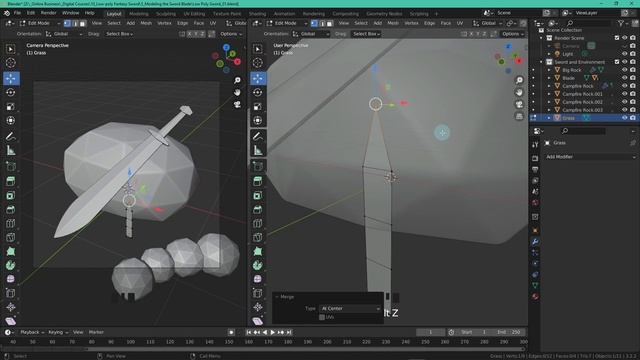Select the Rotate tool in left viewport
This screenshot has width=640, height=360.
[11, 92]
